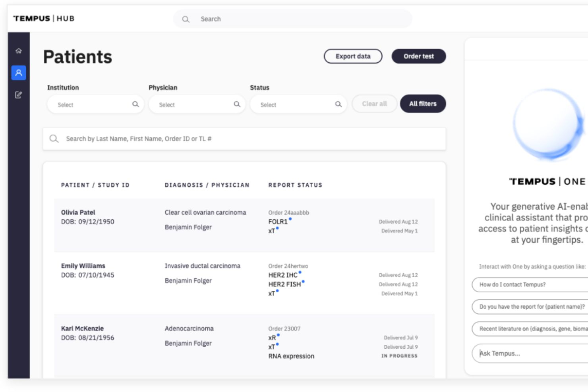Image resolution: width=588 pixels, height=392 pixels.
Task: Open the edit note icon in sidebar
Action: [19, 95]
